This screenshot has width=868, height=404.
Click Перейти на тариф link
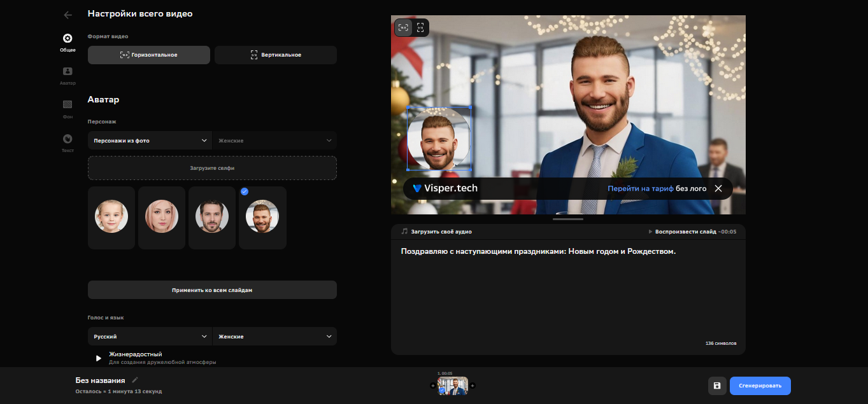pyautogui.click(x=640, y=188)
